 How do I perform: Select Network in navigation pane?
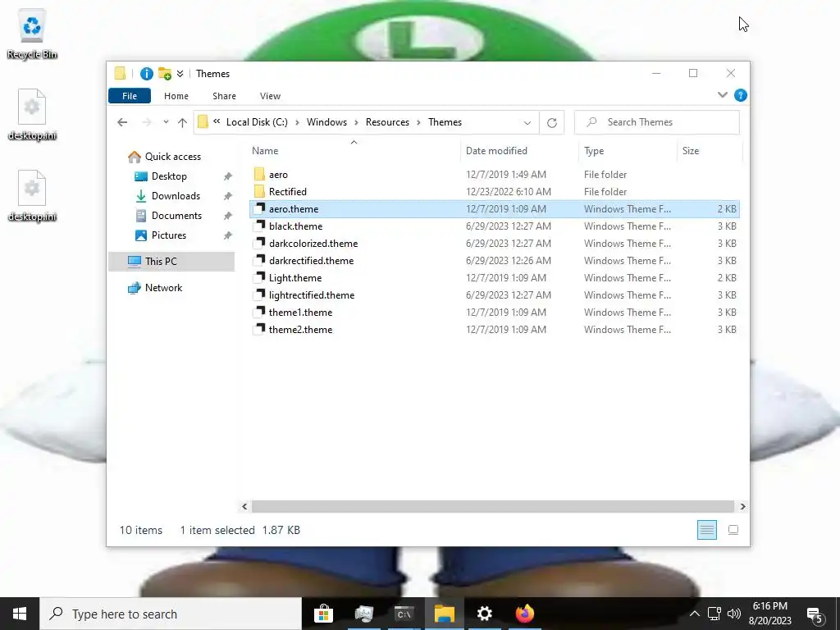click(155, 288)
